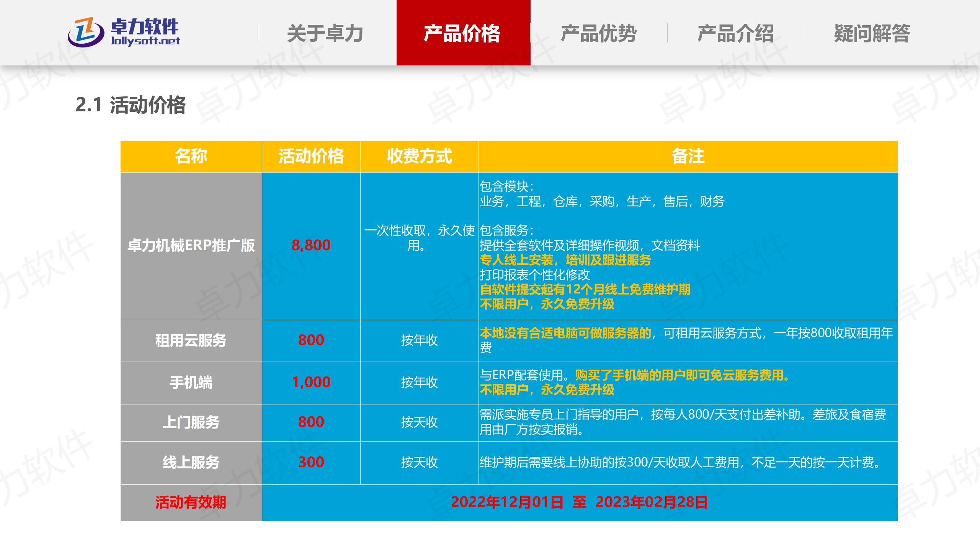
Task: Click the 备注 column header
Action: (688, 156)
